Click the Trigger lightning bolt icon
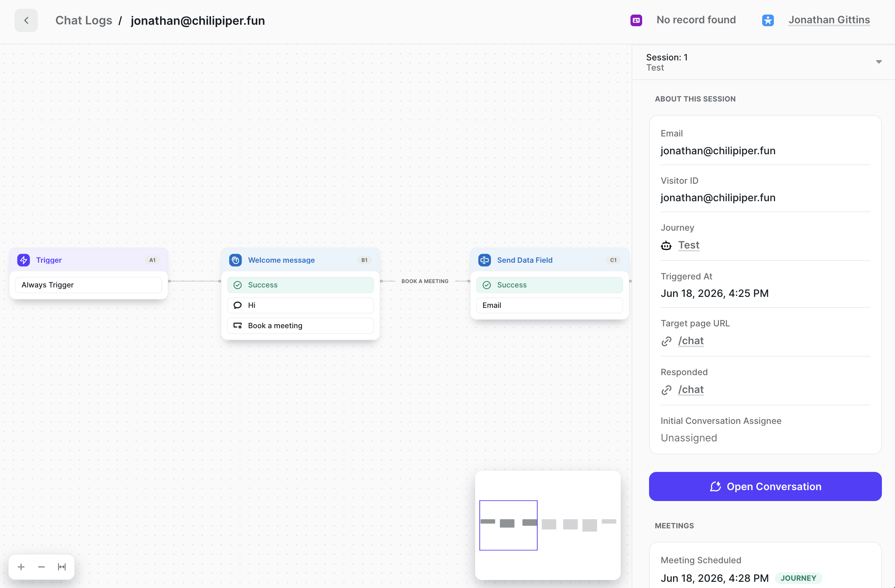The image size is (895, 588). (24, 260)
